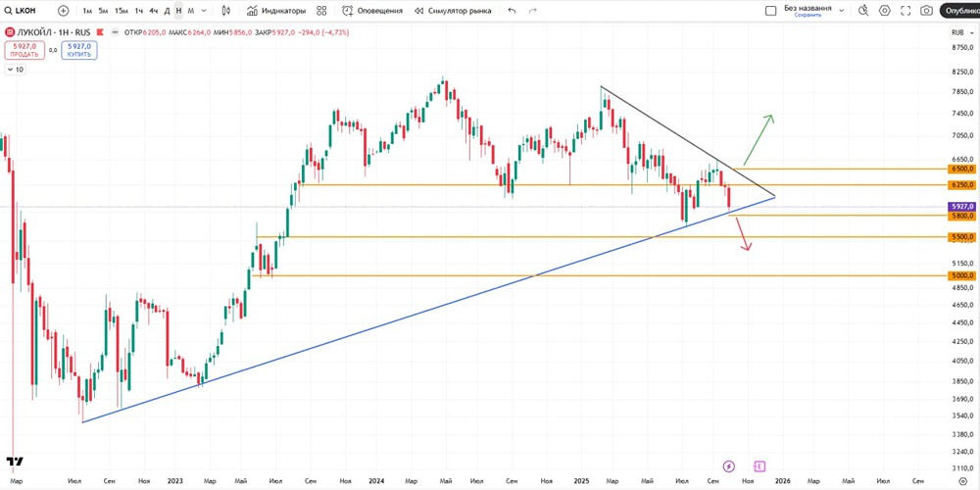Image resolution: width=980 pixels, height=490 pixels.
Task: Click the 5500,0 orange price label
Action: [x=960, y=237]
